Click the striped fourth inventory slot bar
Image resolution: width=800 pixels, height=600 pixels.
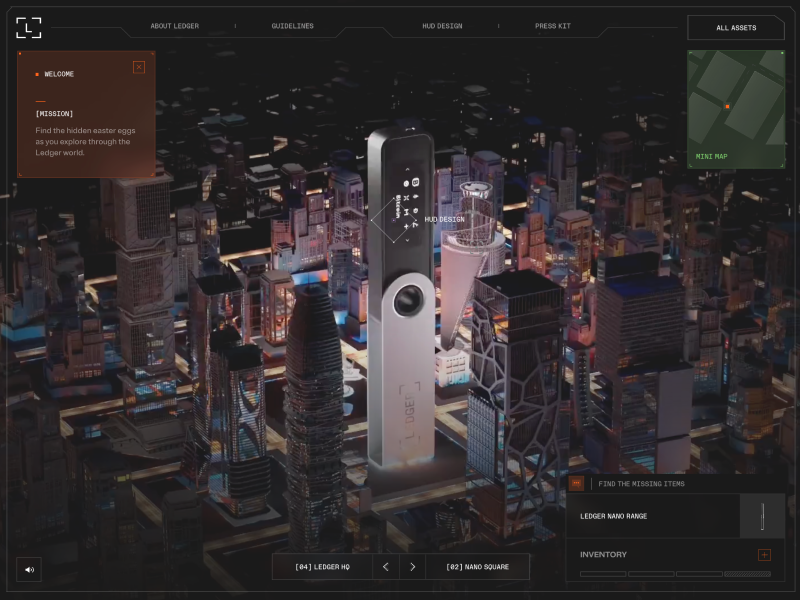pyautogui.click(x=747, y=574)
